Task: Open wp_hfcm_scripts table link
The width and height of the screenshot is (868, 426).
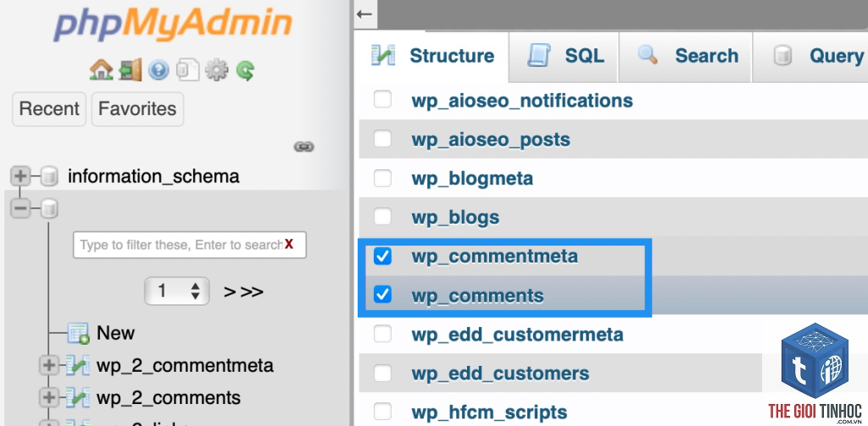Action: [489, 412]
